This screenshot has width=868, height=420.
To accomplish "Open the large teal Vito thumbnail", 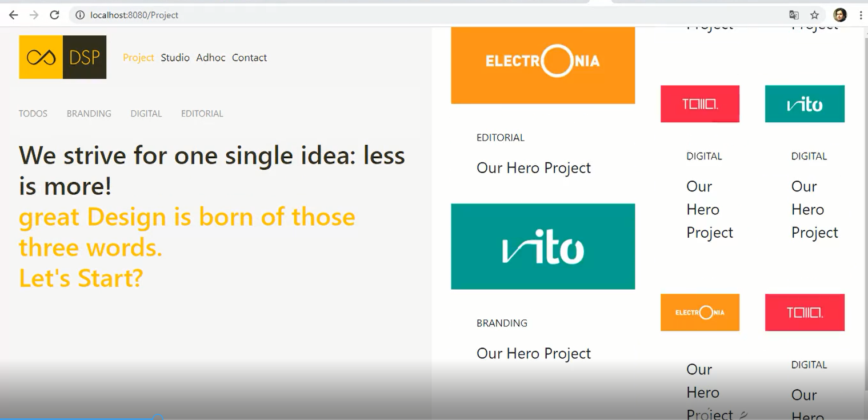I will tap(543, 246).
